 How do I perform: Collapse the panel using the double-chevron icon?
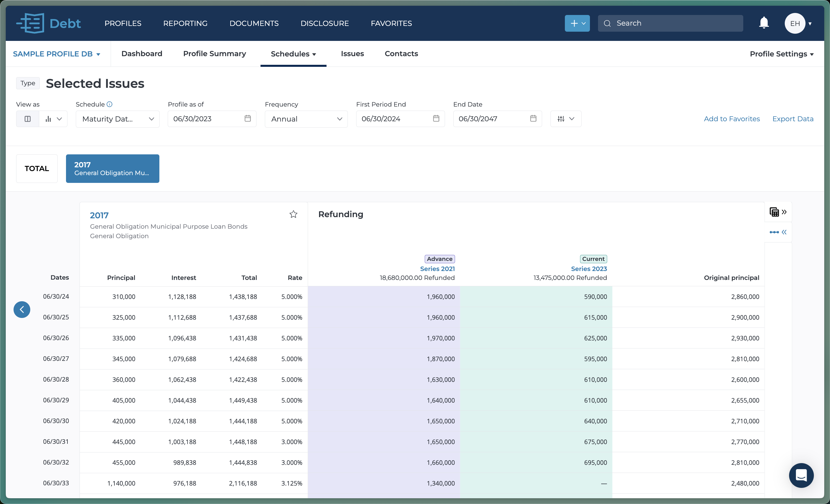point(785,232)
